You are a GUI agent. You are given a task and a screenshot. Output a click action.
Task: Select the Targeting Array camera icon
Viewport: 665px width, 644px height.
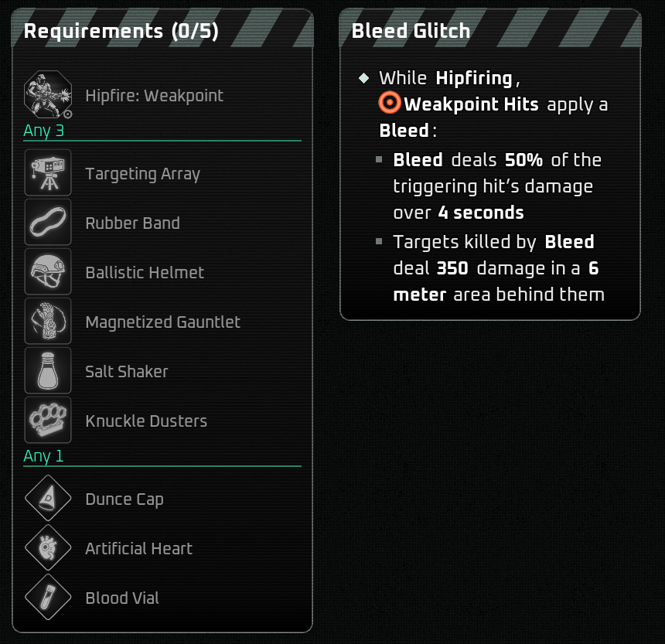point(48,173)
